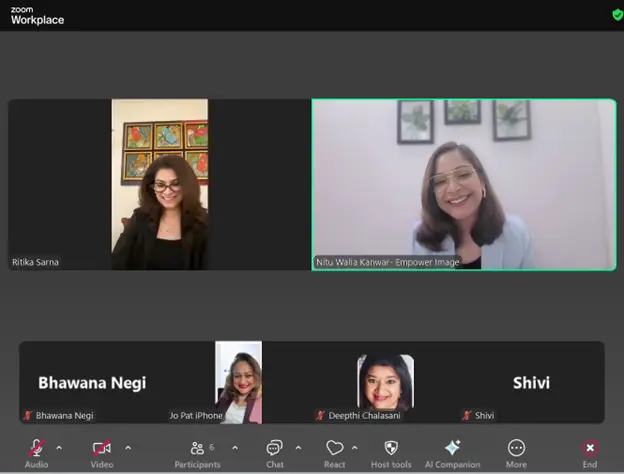Expand the Chat options chevron

pyautogui.click(x=298, y=447)
